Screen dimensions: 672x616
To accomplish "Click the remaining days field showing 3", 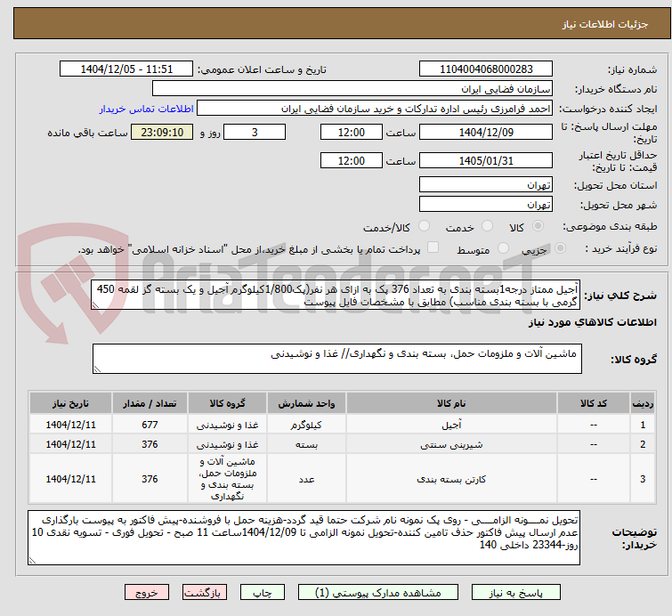I will point(255,132).
